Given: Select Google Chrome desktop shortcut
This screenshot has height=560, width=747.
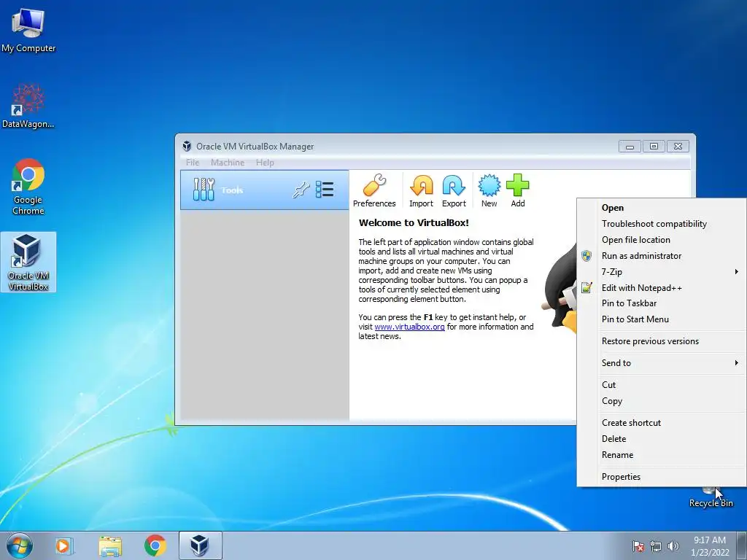Looking at the screenshot, I should (28, 187).
